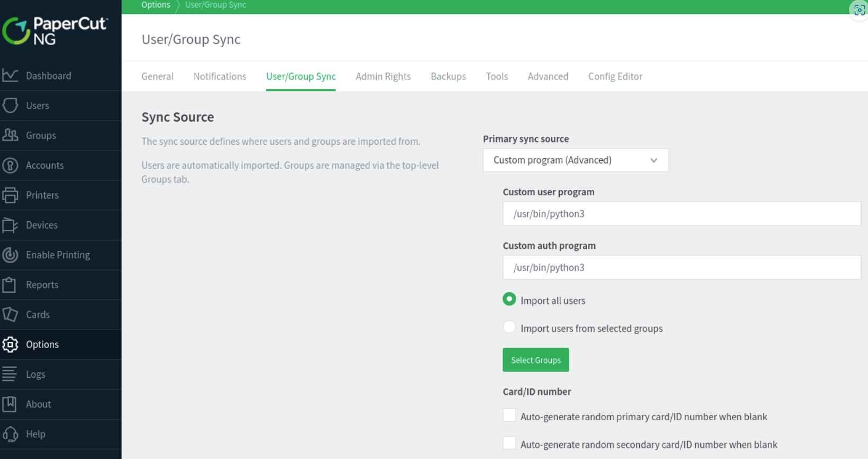Click Options breadcrumb link
This screenshot has height=459, width=868.
pos(155,5)
